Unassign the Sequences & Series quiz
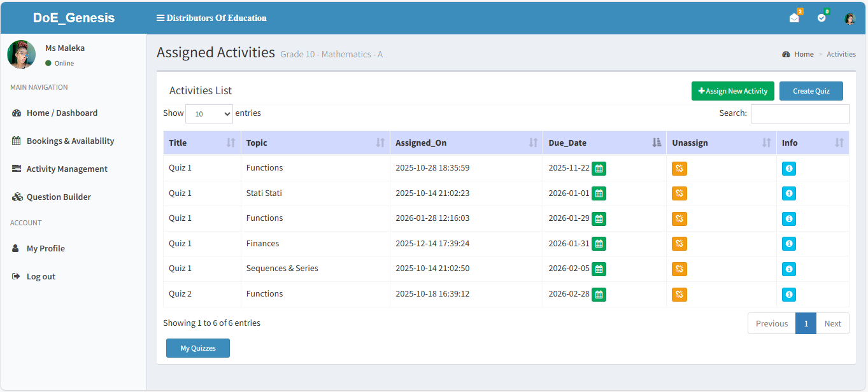The image size is (868, 392). 679,269
